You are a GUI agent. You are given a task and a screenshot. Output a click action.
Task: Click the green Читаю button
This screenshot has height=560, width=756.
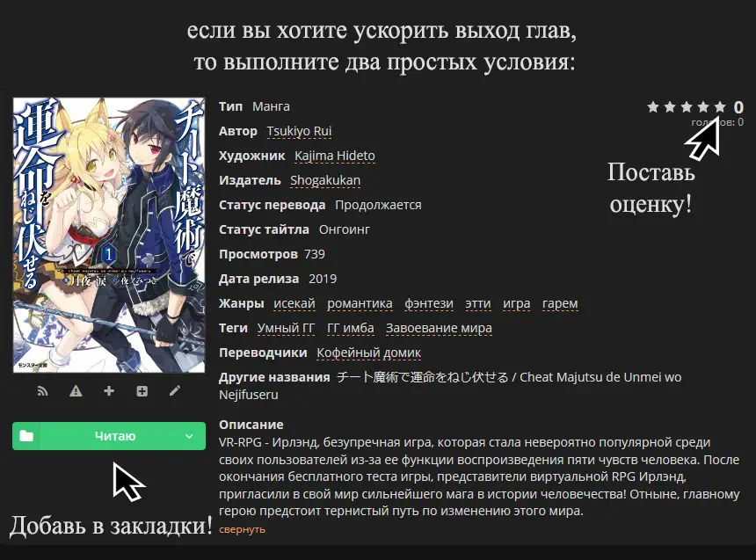point(109,436)
